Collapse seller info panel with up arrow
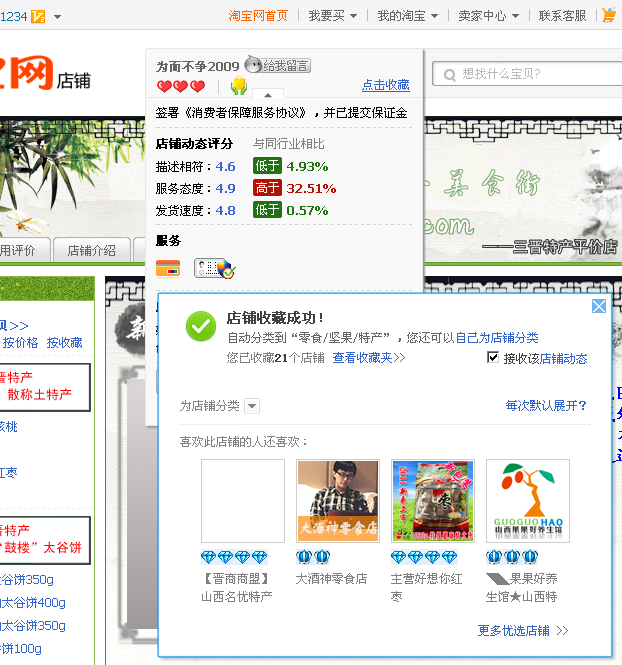The width and height of the screenshot is (622, 665). pyautogui.click(x=268, y=94)
